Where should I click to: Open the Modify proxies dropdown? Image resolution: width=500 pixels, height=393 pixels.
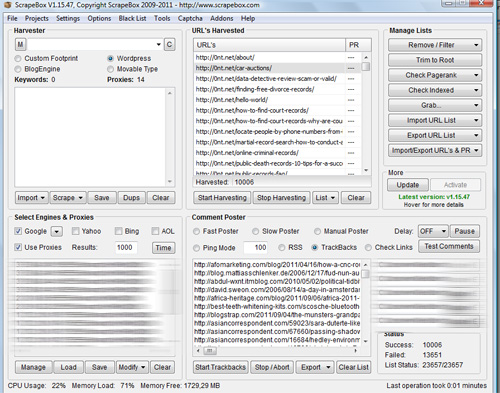tap(132, 367)
